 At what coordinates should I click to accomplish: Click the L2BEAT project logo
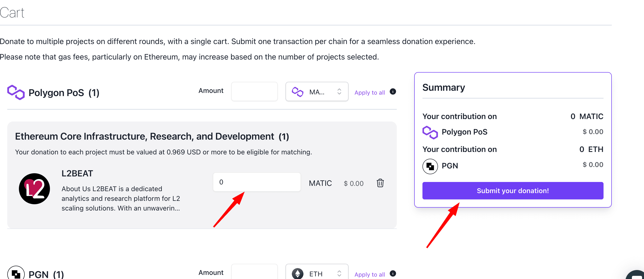pos(34,189)
